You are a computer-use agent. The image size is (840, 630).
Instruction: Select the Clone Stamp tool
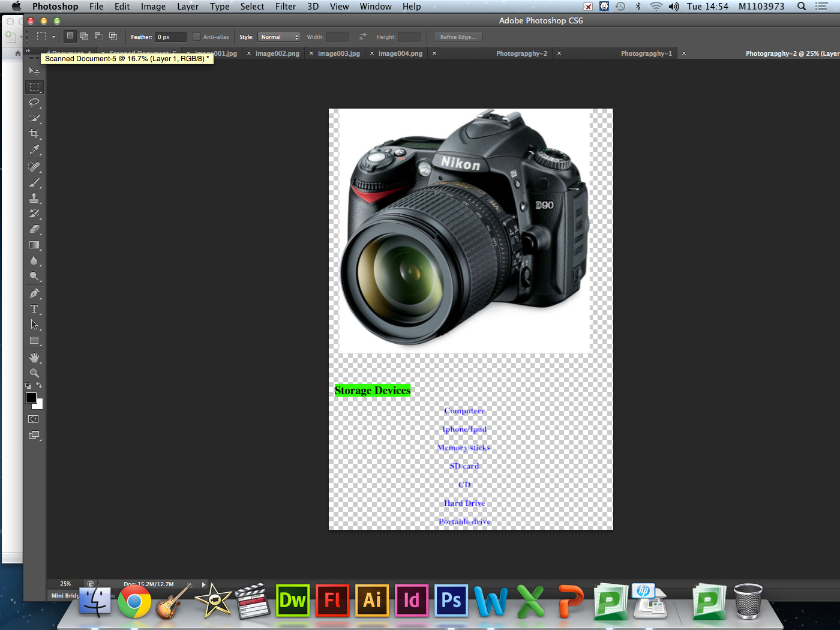(x=34, y=198)
